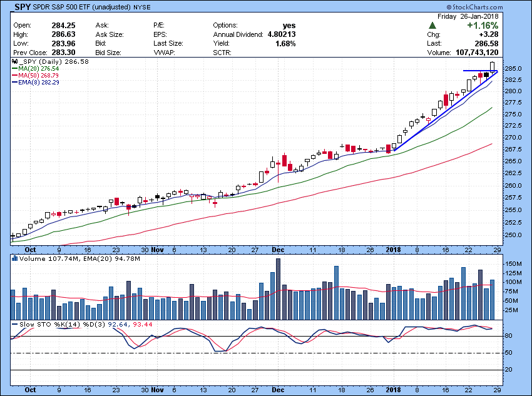Click the Ask Size label

coord(110,34)
